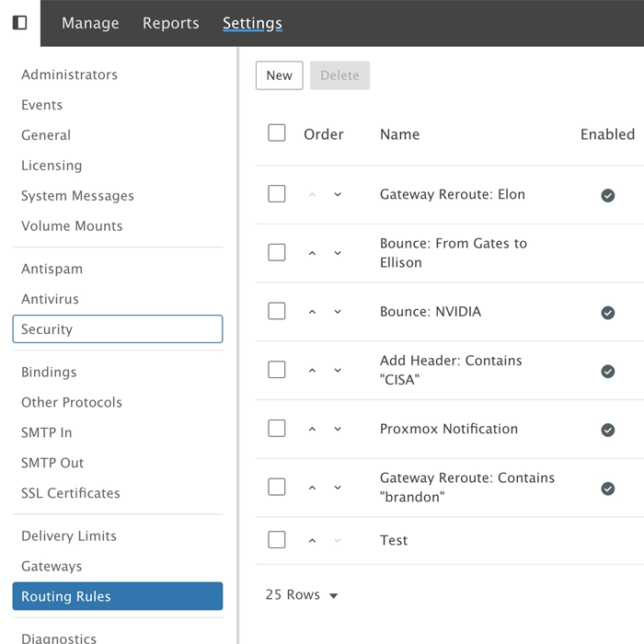
Task: Click enabled checkmark for Bounce: NVIDIA
Action: [608, 313]
